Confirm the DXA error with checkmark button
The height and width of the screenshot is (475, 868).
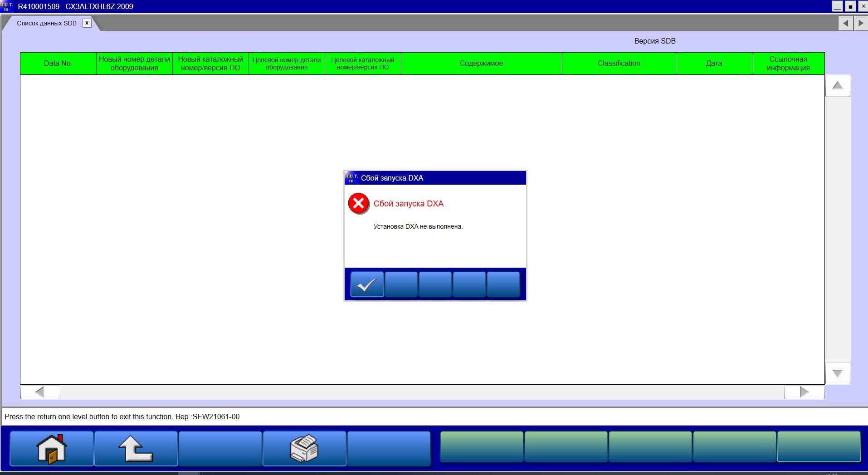click(x=367, y=285)
